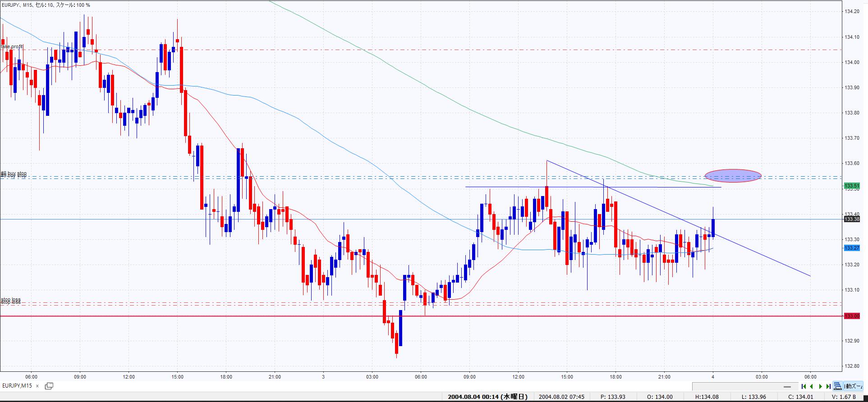This screenshot has height=402, width=868.
Task: Jump to the last bar of the chart
Action: point(828,386)
